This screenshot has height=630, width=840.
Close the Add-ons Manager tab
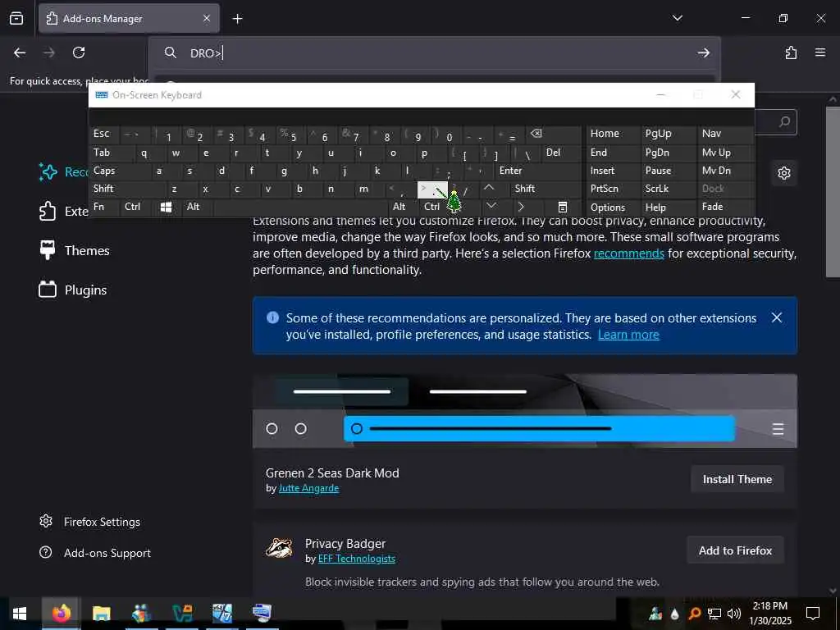pos(207,19)
